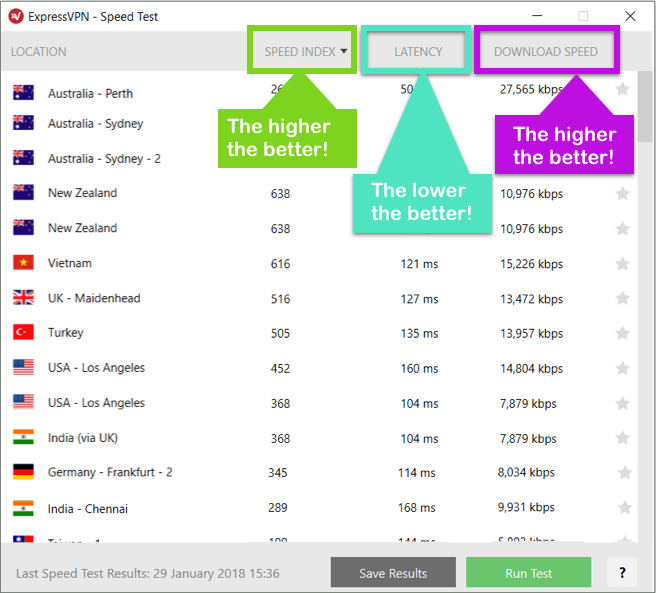Click the Australia - Perth flag icon
This screenshot has height=593, width=656.
pyautogui.click(x=23, y=92)
